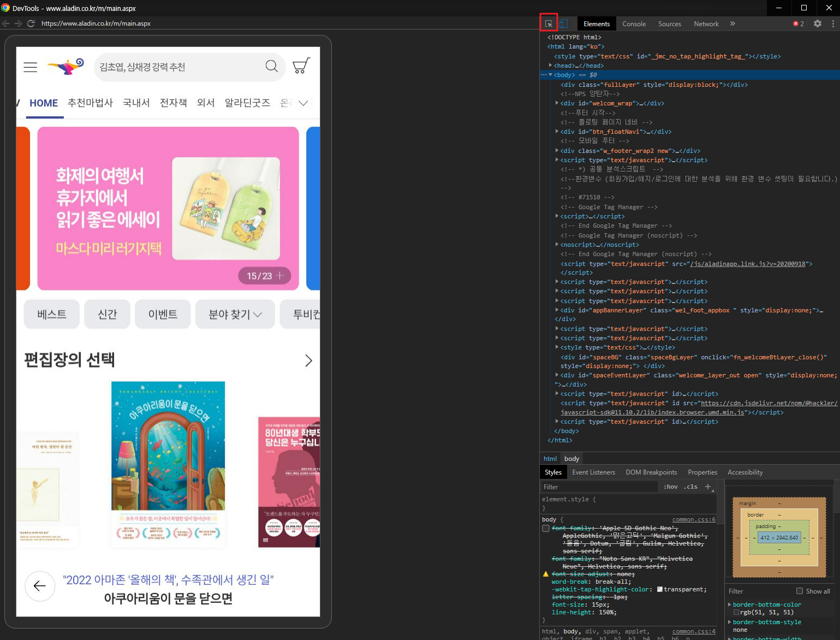Viewport: 840px width, 640px height.
Task: Click the 신간 button
Action: (x=107, y=314)
